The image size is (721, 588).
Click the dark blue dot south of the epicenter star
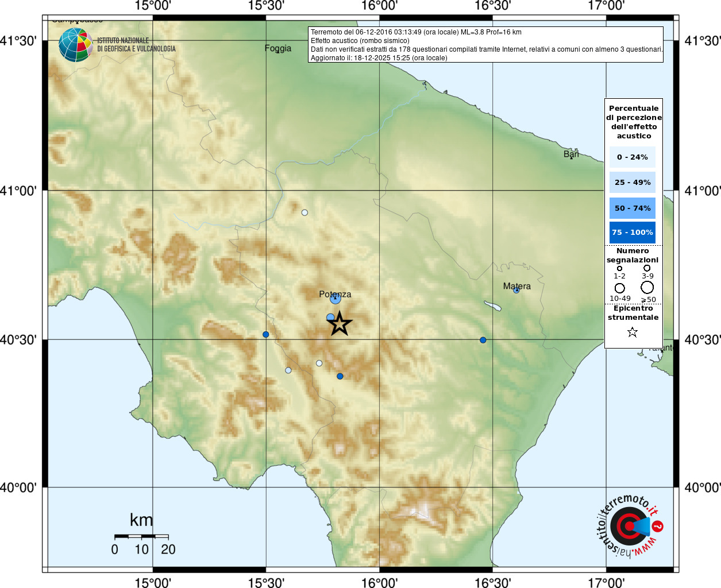tap(340, 376)
